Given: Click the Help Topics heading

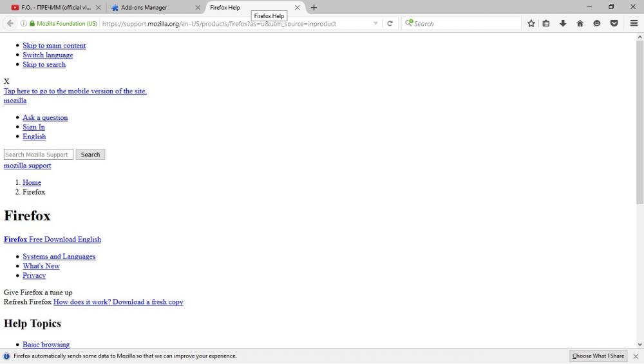Looking at the screenshot, I should click(x=32, y=324).
